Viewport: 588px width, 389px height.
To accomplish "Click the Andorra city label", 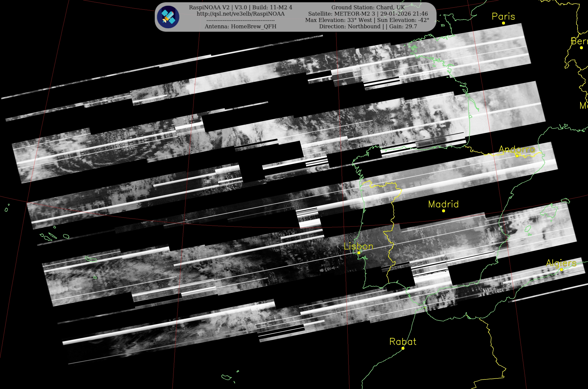I will click(x=517, y=149).
